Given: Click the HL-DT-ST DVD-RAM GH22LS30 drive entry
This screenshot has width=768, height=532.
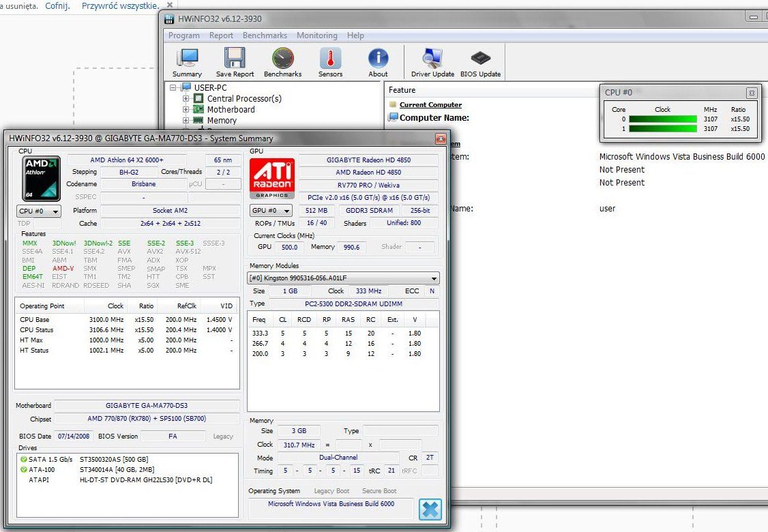Looking at the screenshot, I should [146, 480].
